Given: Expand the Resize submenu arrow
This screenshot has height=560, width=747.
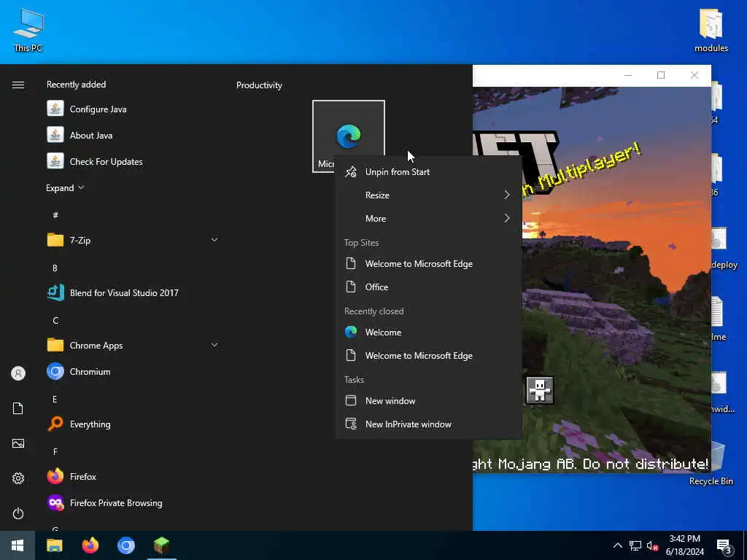Looking at the screenshot, I should coord(507,195).
